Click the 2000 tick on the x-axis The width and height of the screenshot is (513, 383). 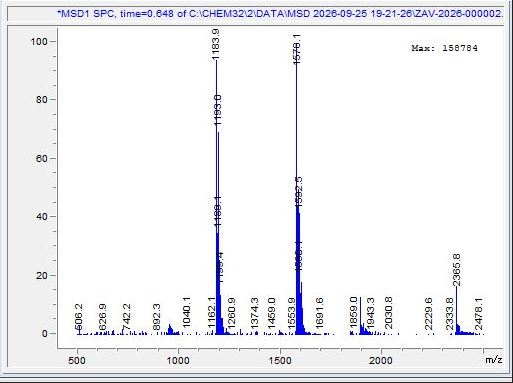click(381, 360)
